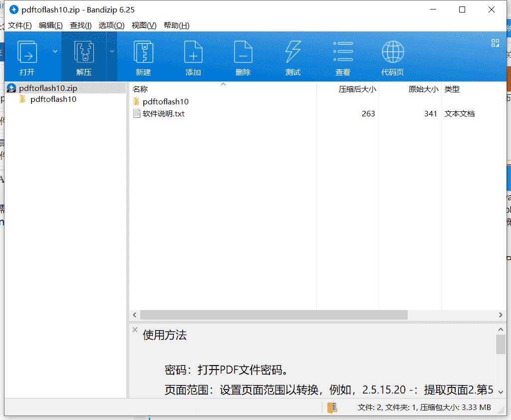Click the horizontal scrollbar left arrow

[x=135, y=315]
